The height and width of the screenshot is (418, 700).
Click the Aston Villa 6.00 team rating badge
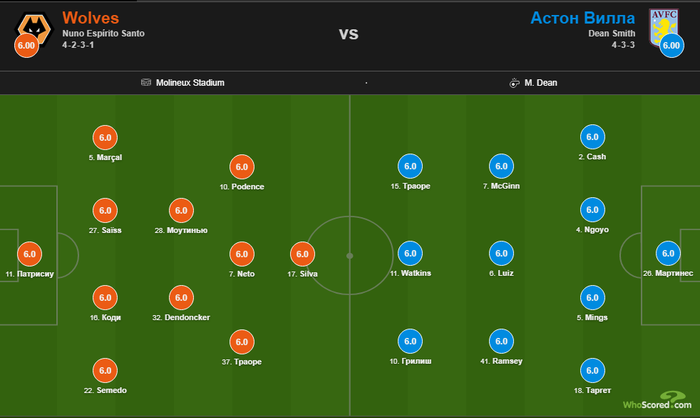[671, 46]
